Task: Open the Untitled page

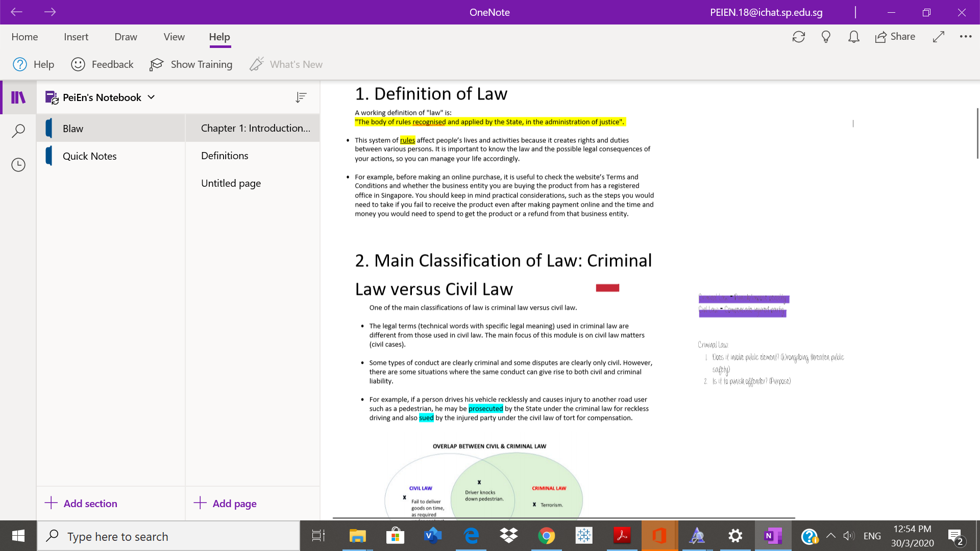Action: [253, 183]
